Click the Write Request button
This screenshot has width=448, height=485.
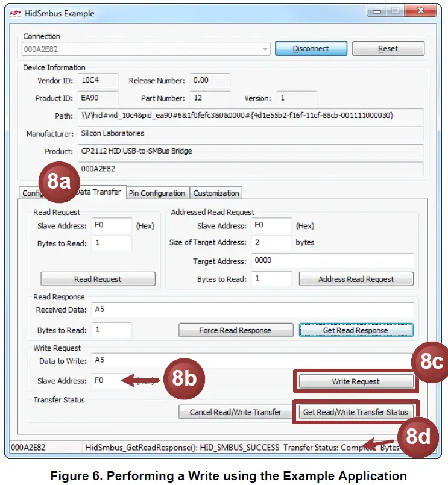point(356,382)
